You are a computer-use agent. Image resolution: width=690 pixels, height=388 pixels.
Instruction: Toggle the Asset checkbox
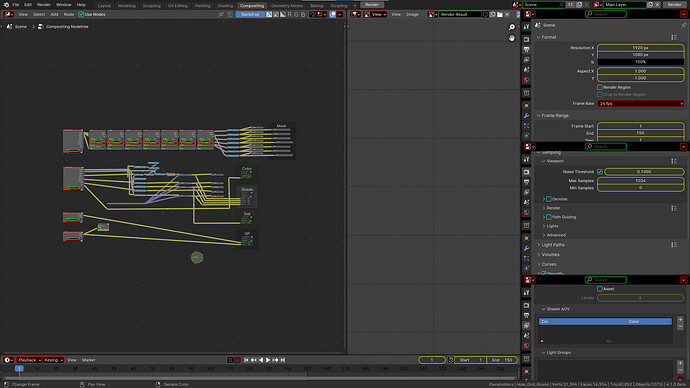click(x=600, y=289)
